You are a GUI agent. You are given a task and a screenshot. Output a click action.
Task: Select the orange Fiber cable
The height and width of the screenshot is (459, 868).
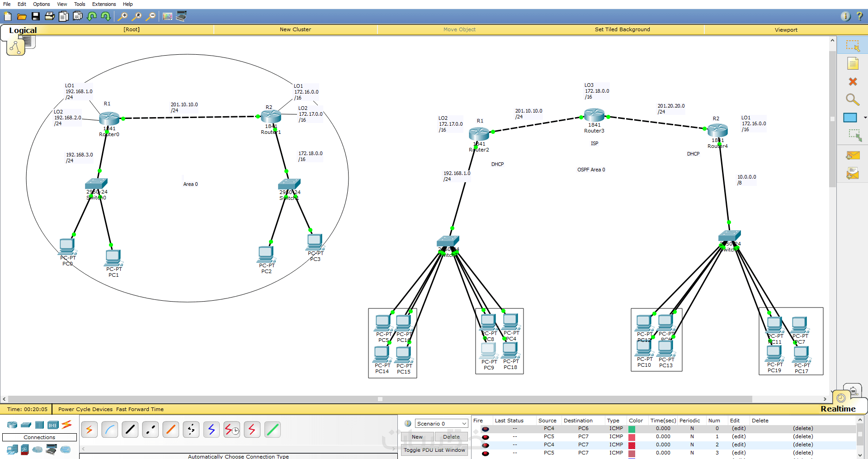tap(171, 430)
